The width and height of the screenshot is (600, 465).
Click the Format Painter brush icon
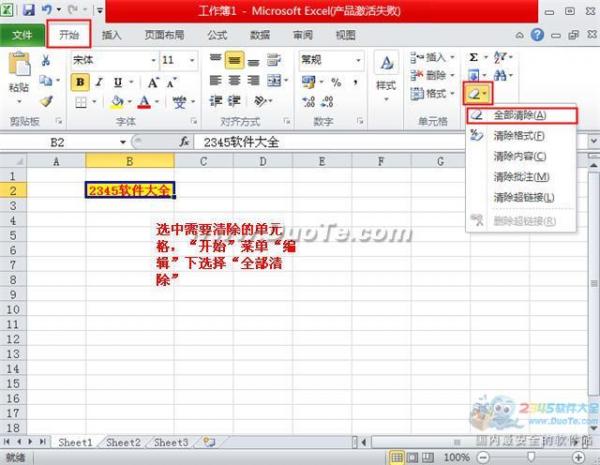(x=45, y=101)
